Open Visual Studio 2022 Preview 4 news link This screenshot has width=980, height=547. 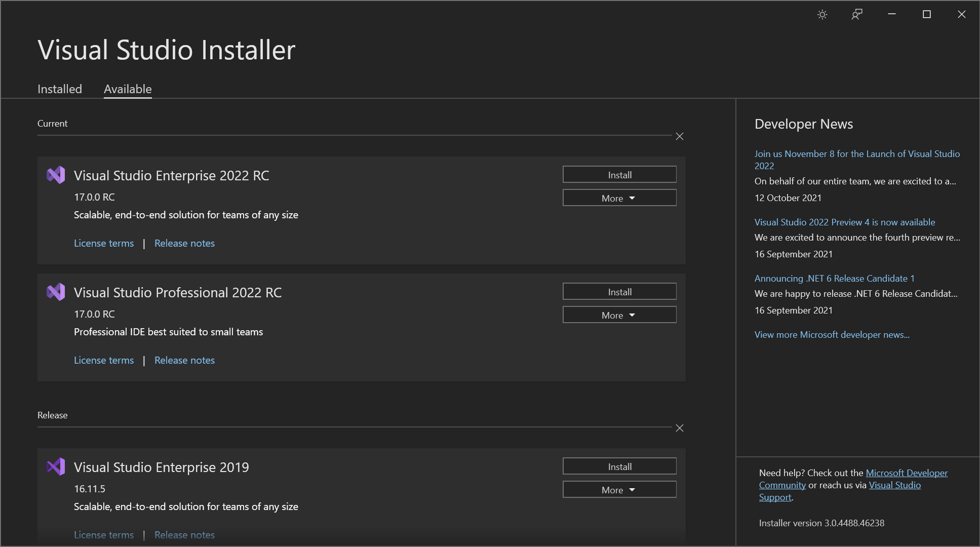click(x=845, y=222)
